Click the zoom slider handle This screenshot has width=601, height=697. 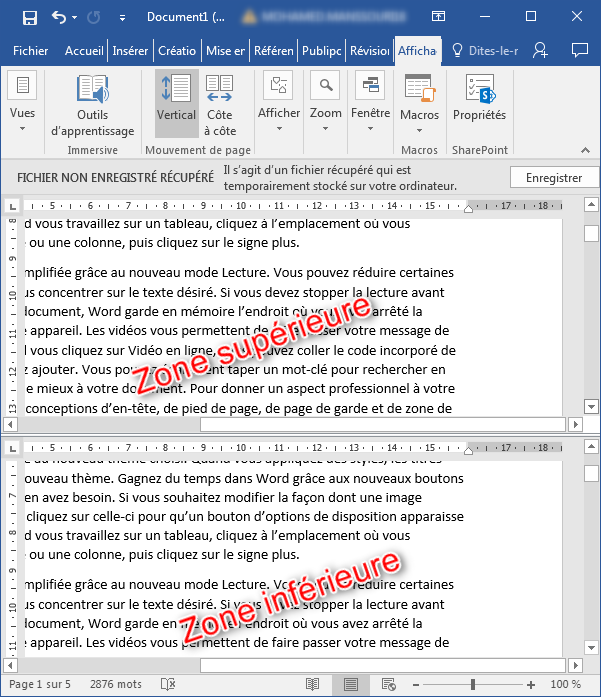tap(473, 685)
